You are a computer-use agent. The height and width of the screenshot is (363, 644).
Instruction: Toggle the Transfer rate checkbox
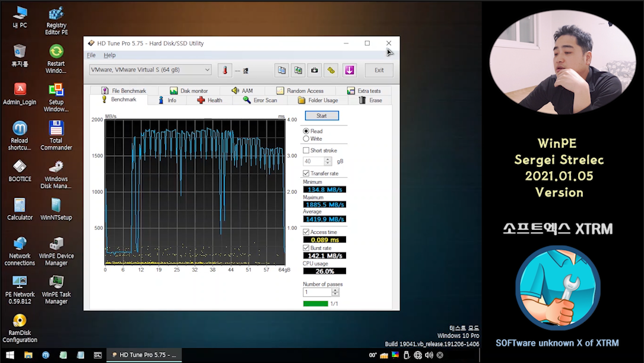click(306, 173)
